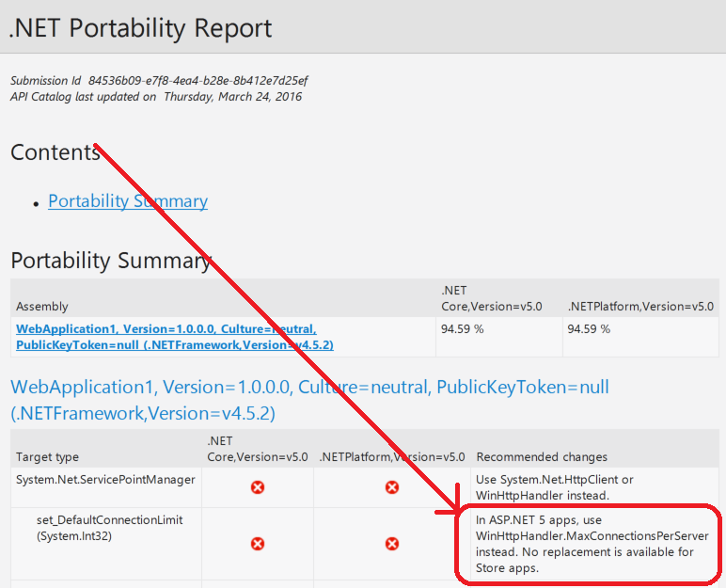Click the Contents heading
Screen dimensions: 726x588
(x=55, y=152)
